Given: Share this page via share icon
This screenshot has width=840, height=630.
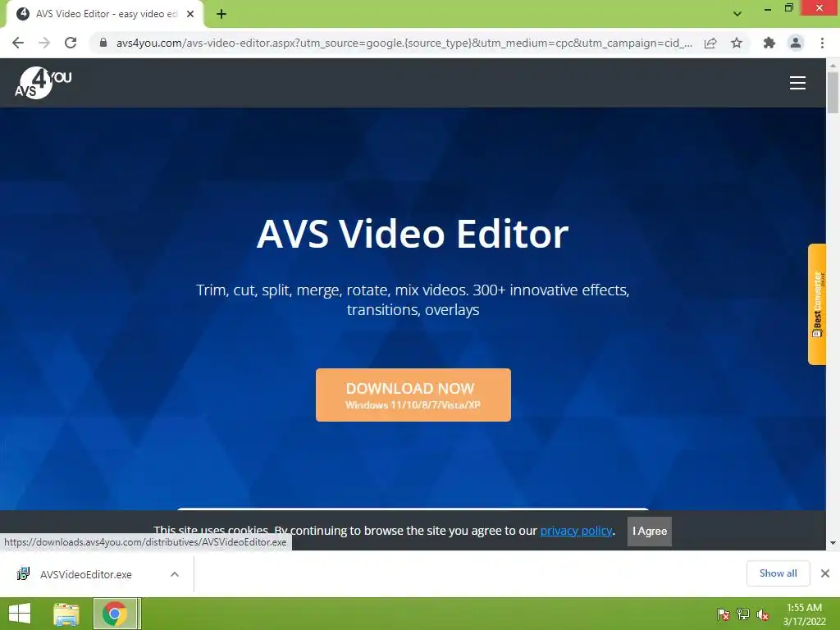Looking at the screenshot, I should [x=710, y=43].
